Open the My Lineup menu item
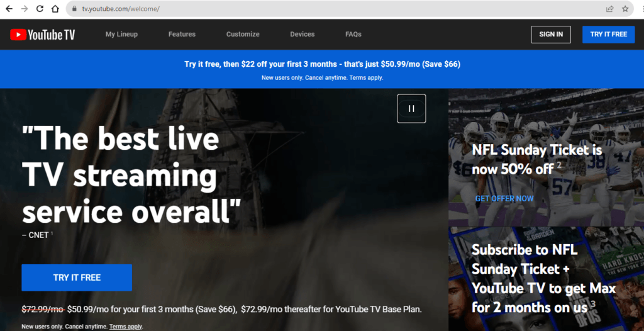Image resolution: width=644 pixels, height=331 pixels. pyautogui.click(x=121, y=35)
